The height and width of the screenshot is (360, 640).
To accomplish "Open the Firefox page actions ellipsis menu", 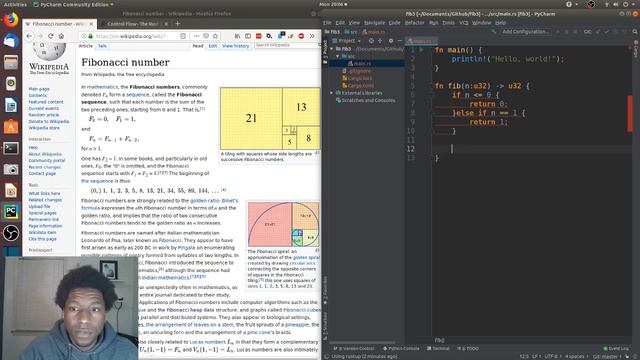I will tap(196, 36).
